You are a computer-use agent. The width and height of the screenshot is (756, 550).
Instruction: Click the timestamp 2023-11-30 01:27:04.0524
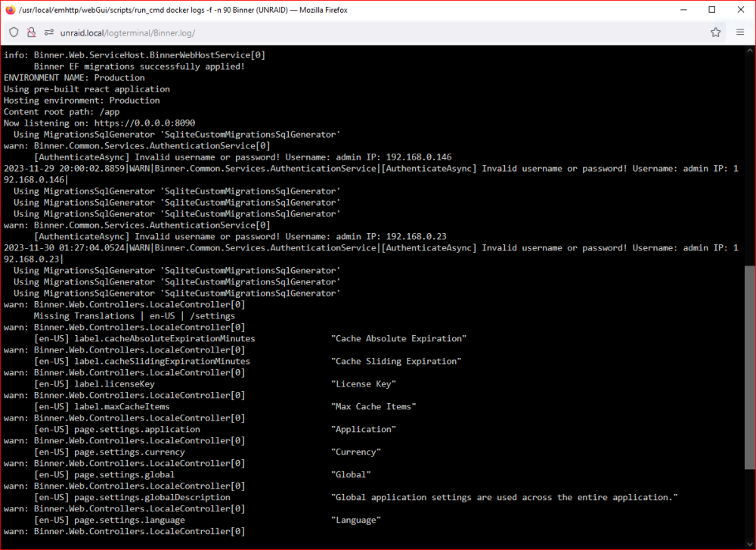click(64, 248)
